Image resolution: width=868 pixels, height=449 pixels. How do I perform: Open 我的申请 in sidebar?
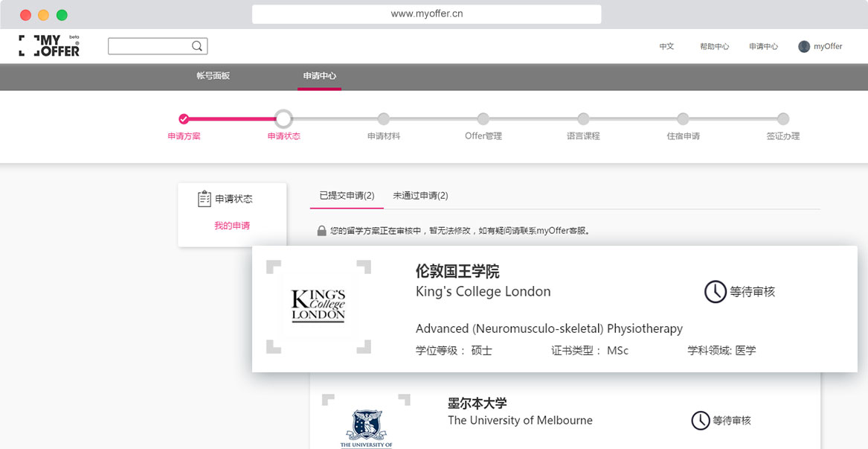tap(232, 226)
